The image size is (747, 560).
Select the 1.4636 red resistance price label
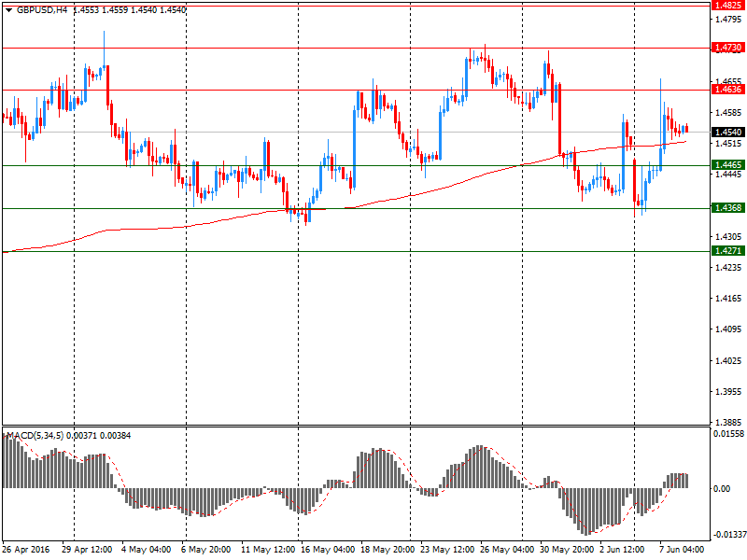point(727,89)
